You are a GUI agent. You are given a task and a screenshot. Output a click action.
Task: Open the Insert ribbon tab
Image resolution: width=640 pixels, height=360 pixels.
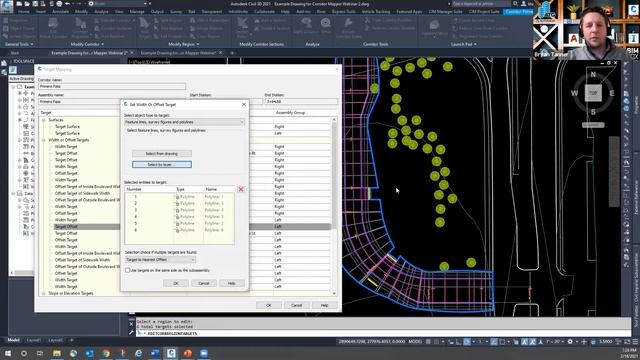41,11
